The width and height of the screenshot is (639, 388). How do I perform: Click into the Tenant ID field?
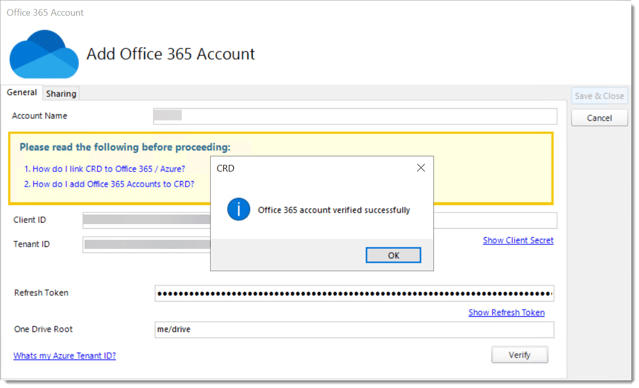(x=147, y=245)
